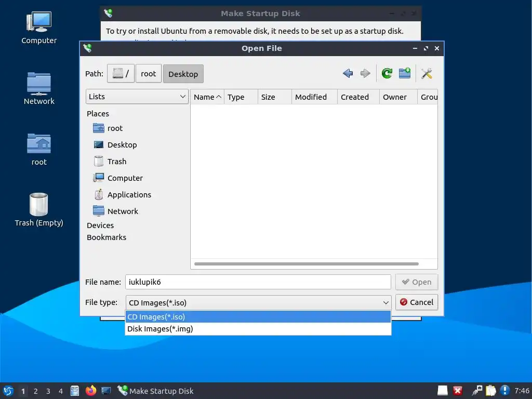Go forward with the grey right arrow
Image resolution: width=532 pixels, height=399 pixels.
(365, 73)
